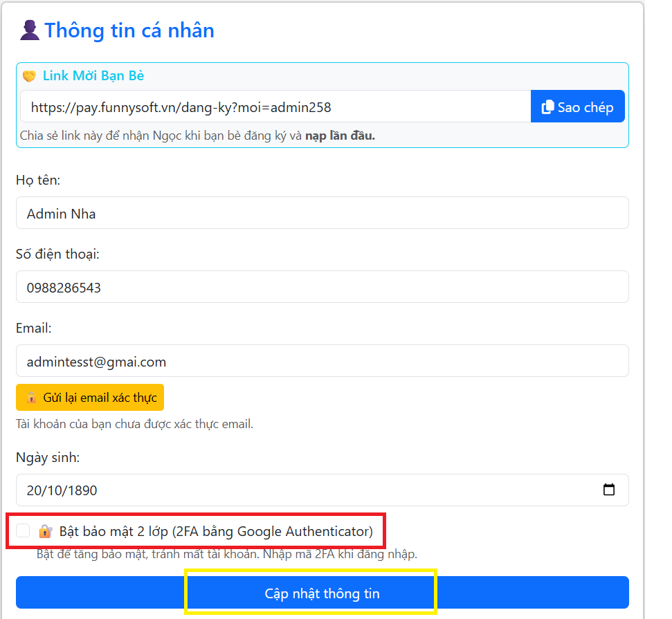Click the 'Sao chép' button text
672x619 pixels.
[585, 107]
